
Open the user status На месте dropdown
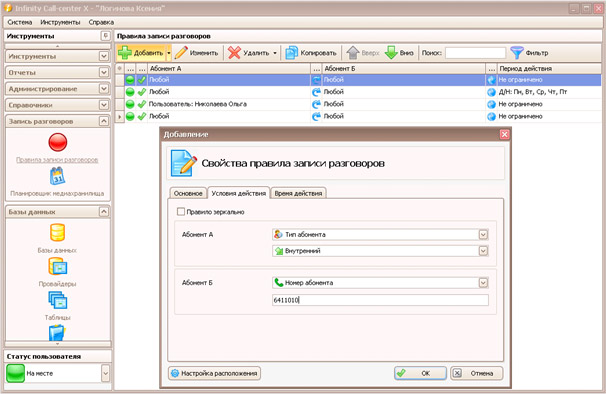pos(105,374)
